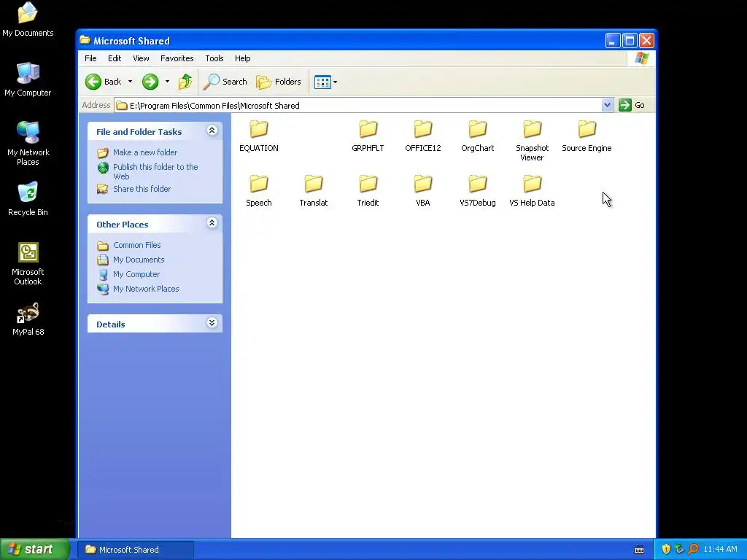Click the window's folder title icon

[x=85, y=41]
